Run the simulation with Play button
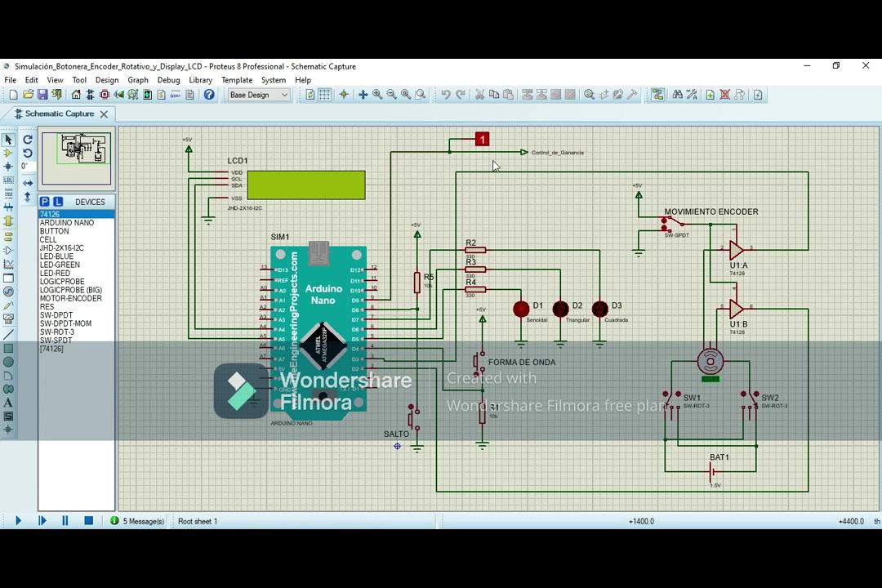This screenshot has width=882, height=588. (18, 521)
